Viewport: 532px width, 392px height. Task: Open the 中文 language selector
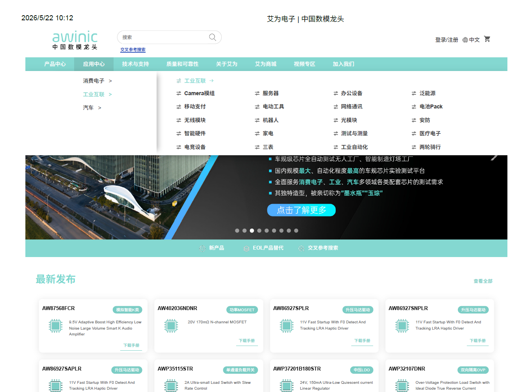pyautogui.click(x=474, y=40)
